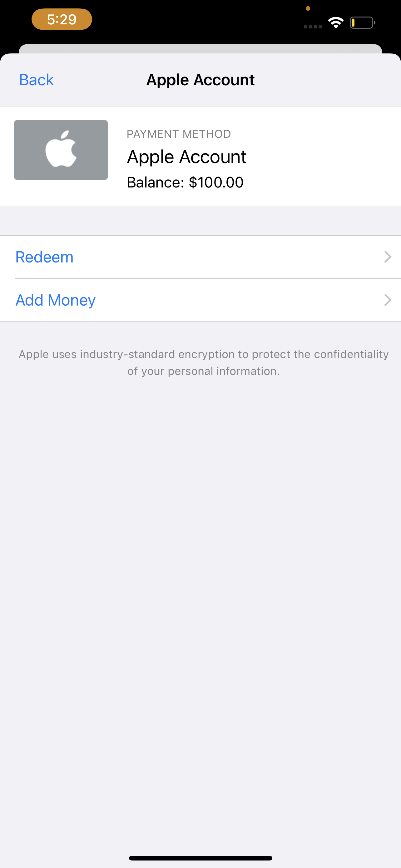Tap the encryption confidentiality notice text
Viewport: 401px width, 868px height.
pyautogui.click(x=203, y=362)
